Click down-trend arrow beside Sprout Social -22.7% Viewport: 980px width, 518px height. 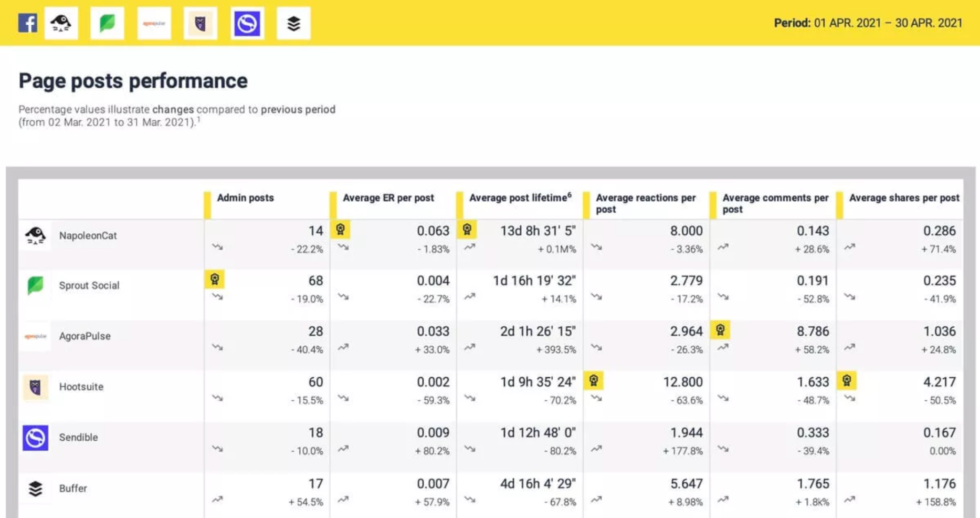pos(343,297)
